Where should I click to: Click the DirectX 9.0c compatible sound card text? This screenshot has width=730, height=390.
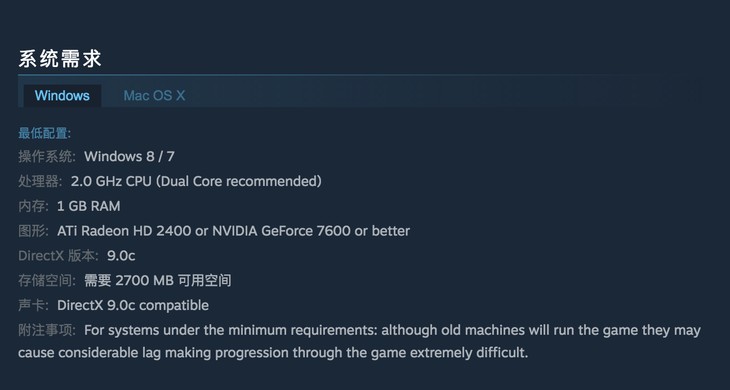133,305
